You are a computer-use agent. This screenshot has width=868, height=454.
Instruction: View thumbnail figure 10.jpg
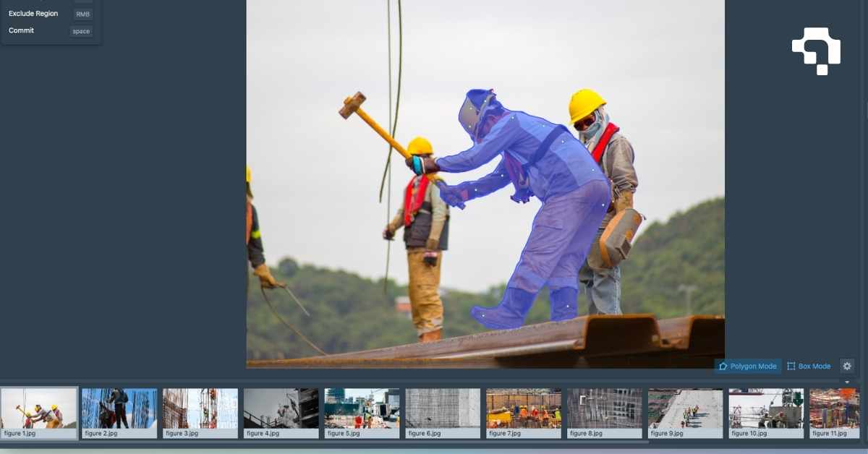(x=766, y=414)
